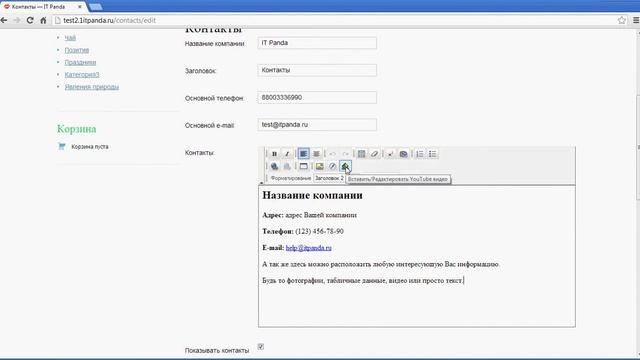The width and height of the screenshot is (640, 360).
Task: Open the cart icon next to Корзина пуста
Action: coord(62,146)
